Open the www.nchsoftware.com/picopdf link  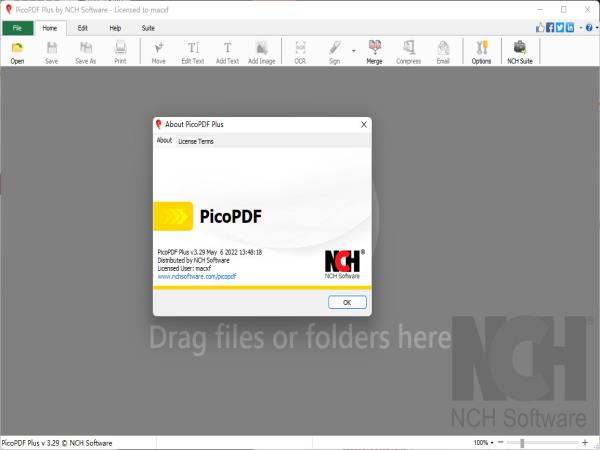(x=197, y=276)
